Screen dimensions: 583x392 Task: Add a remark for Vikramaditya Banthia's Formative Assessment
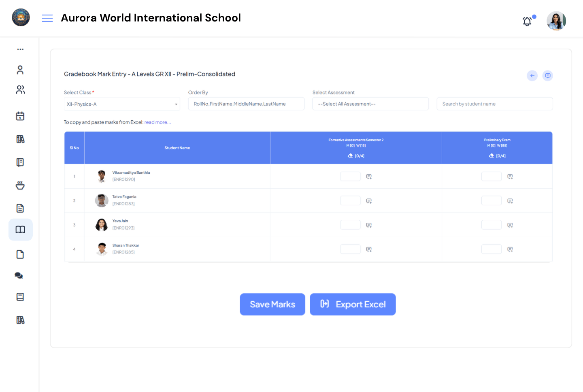[369, 176]
